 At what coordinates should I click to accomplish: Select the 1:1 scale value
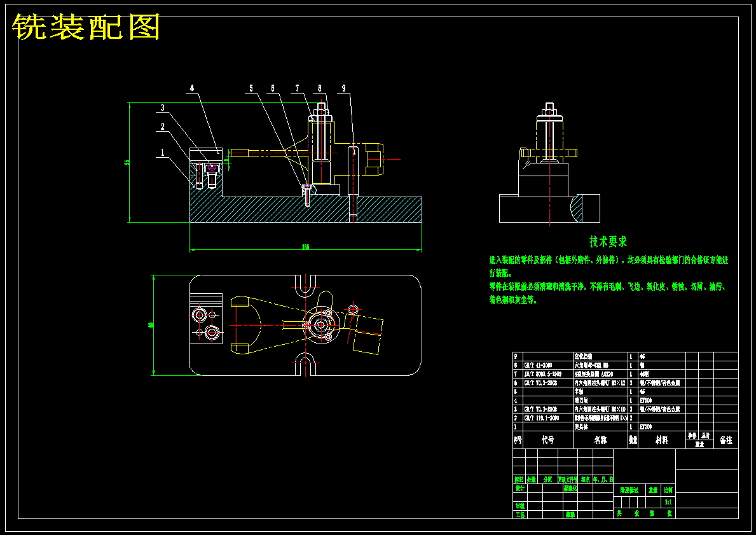pyautogui.click(x=668, y=502)
